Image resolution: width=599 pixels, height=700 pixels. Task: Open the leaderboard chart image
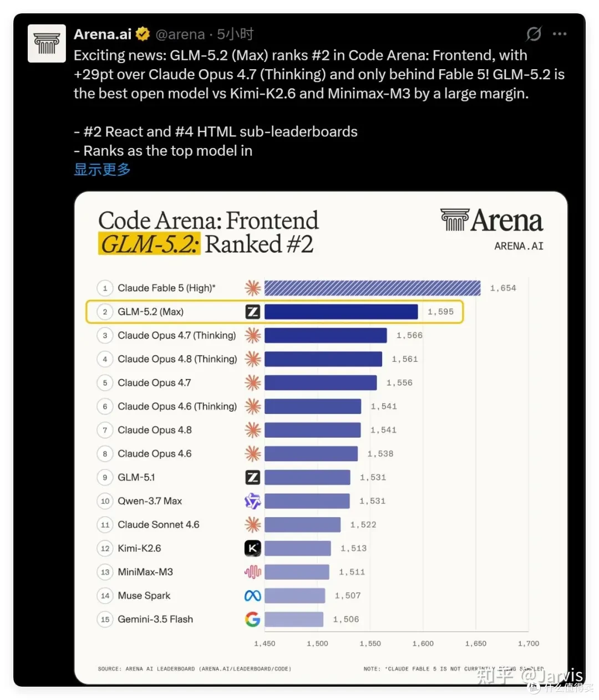pyautogui.click(x=321, y=438)
